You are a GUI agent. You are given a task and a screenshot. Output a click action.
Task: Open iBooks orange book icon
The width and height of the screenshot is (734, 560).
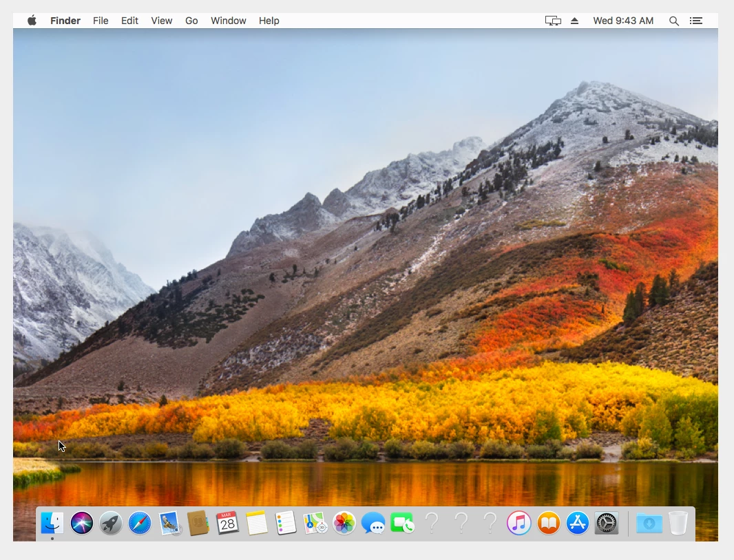[549, 523]
